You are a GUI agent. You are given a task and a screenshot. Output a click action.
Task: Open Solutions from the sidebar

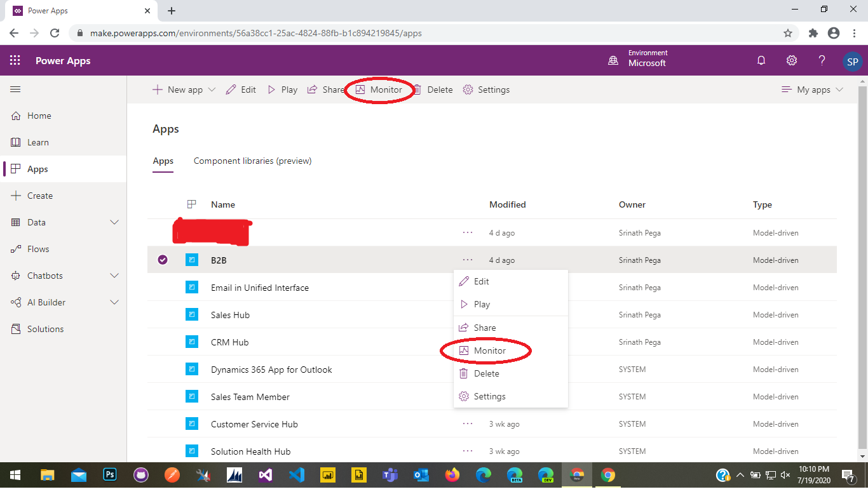(x=46, y=329)
